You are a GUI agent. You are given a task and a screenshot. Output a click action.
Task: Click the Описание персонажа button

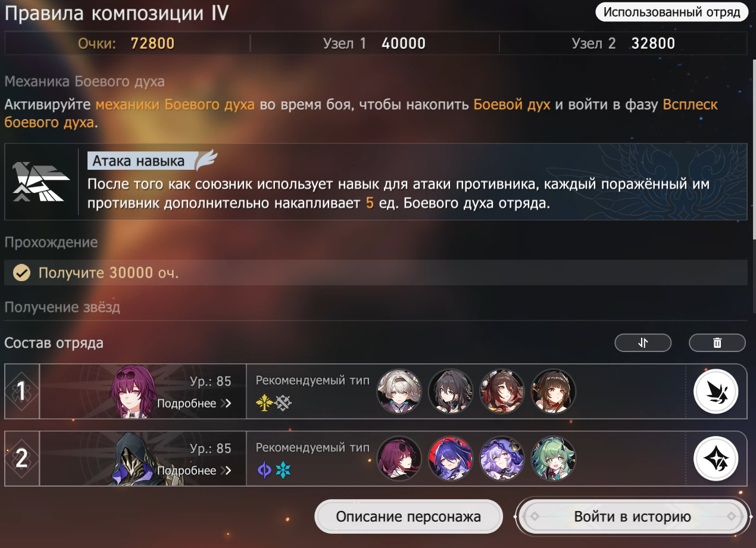pyautogui.click(x=408, y=516)
